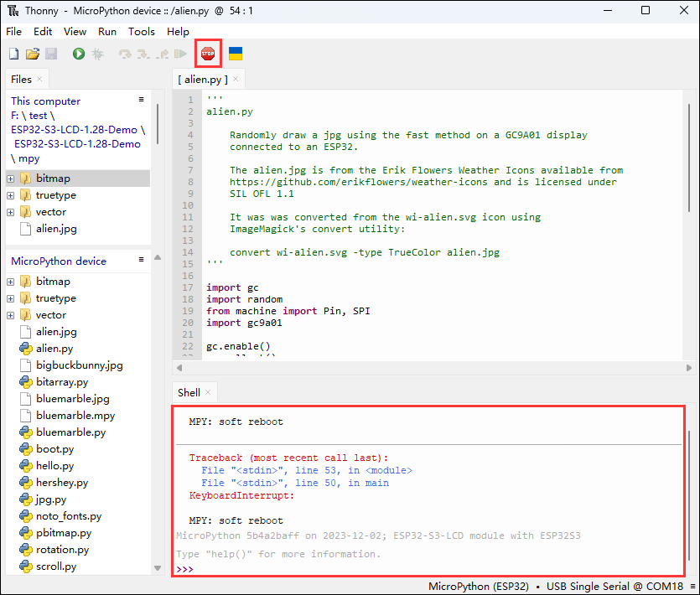The image size is (700, 595).
Task: Expand the vector folder under This computer
Action: tap(10, 212)
